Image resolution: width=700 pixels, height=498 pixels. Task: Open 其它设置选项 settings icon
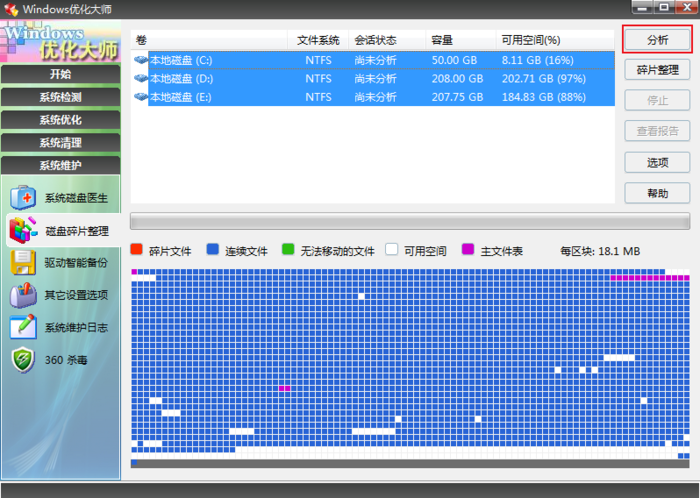23,295
